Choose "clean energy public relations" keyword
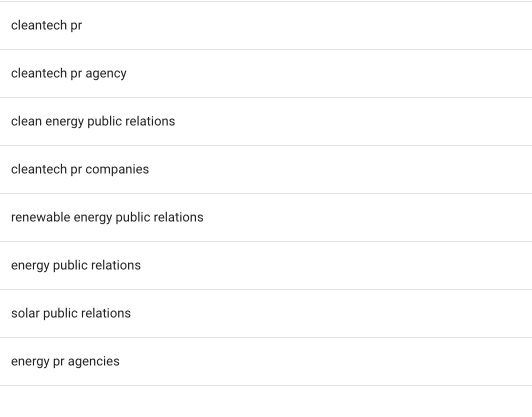The image size is (532, 417). pyautogui.click(x=93, y=121)
